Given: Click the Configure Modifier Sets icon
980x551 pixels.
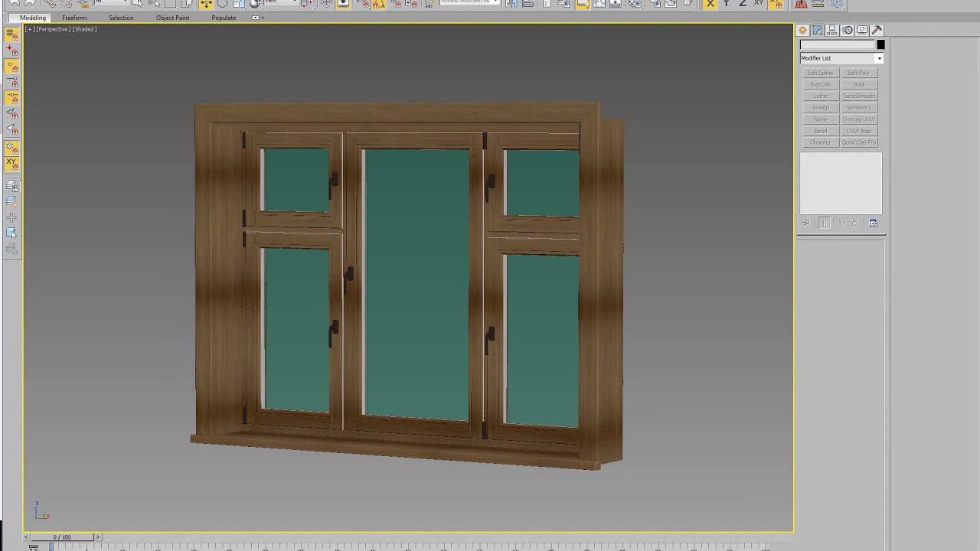Looking at the screenshot, I should tap(874, 223).
